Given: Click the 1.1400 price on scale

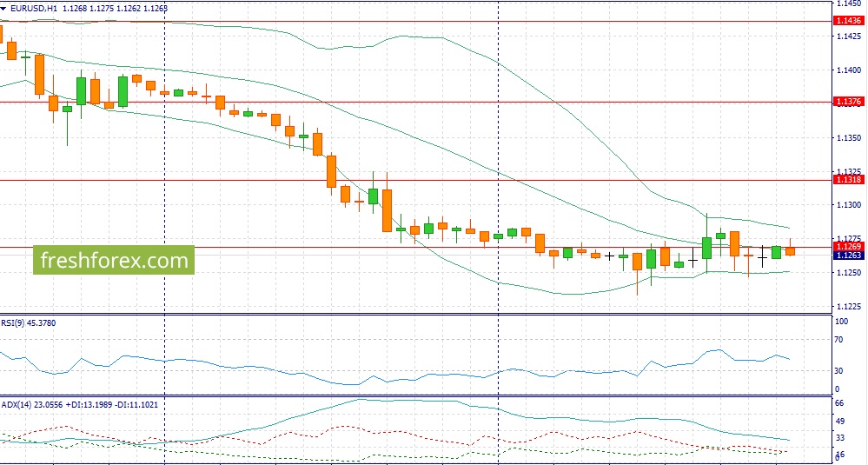Looking at the screenshot, I should click(847, 70).
